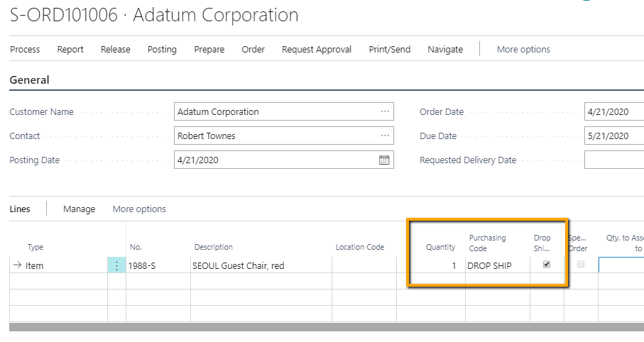Open Customer Name lookup ellipsis
Viewport: 644px width, 342px height.
pos(385,111)
